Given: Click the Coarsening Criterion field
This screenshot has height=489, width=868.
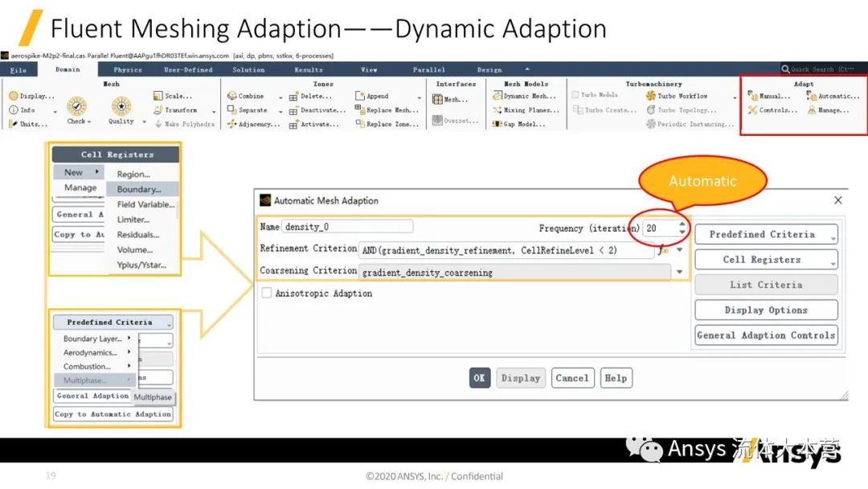Looking at the screenshot, I should pos(515,272).
